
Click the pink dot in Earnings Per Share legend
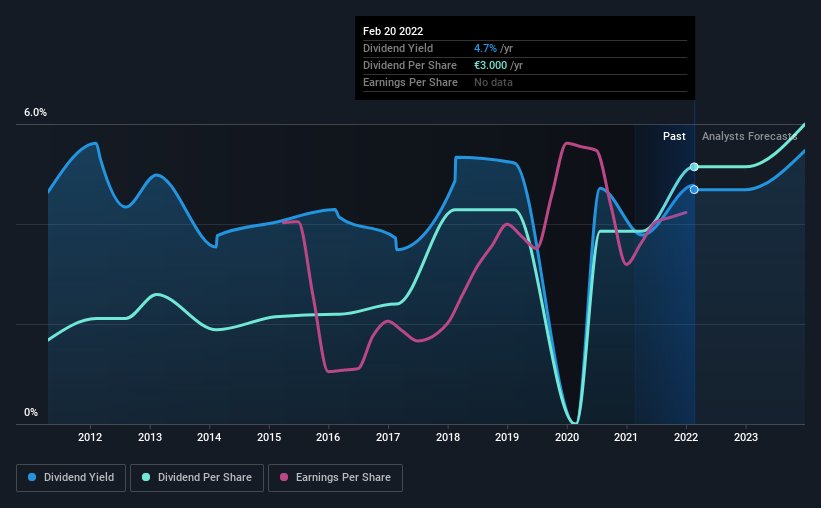[284, 477]
